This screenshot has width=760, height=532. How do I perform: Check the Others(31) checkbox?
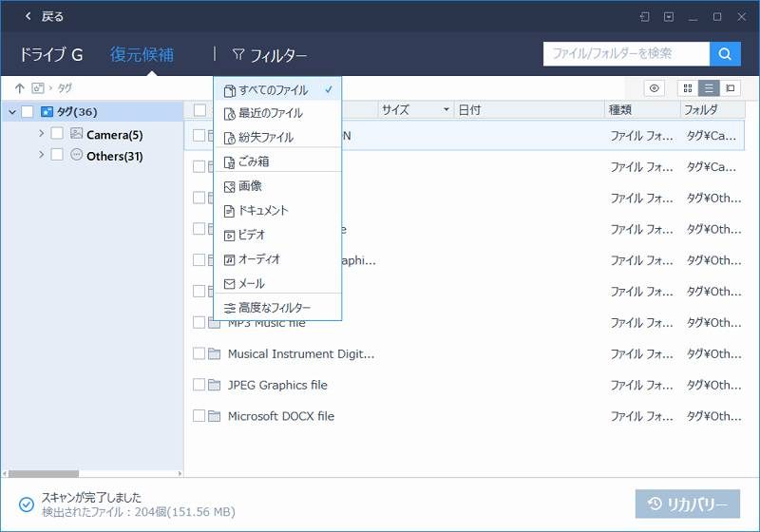57,155
